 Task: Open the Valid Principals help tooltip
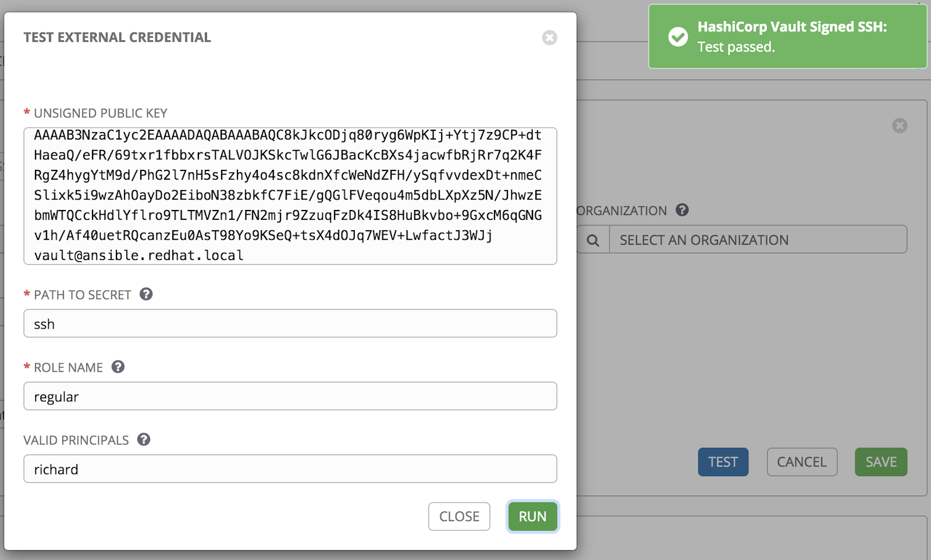click(144, 440)
